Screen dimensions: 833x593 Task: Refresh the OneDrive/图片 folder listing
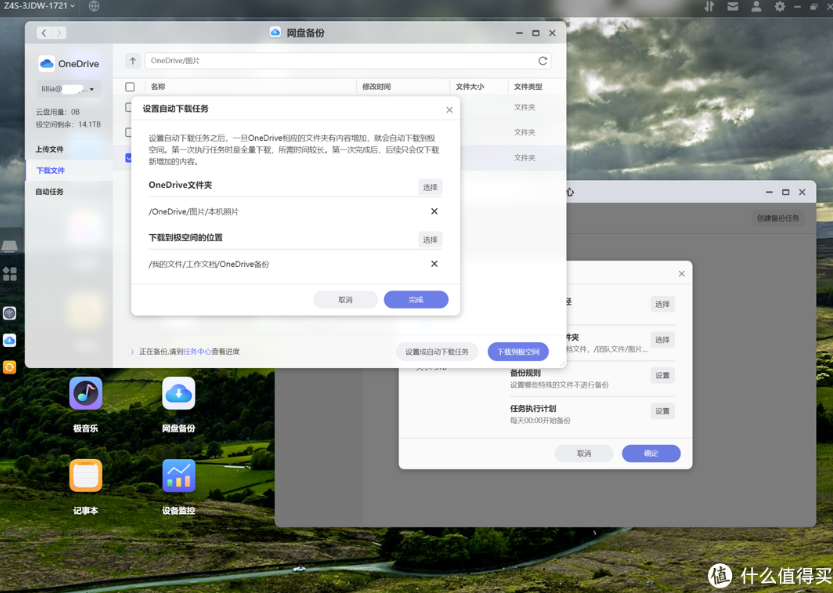coord(542,61)
